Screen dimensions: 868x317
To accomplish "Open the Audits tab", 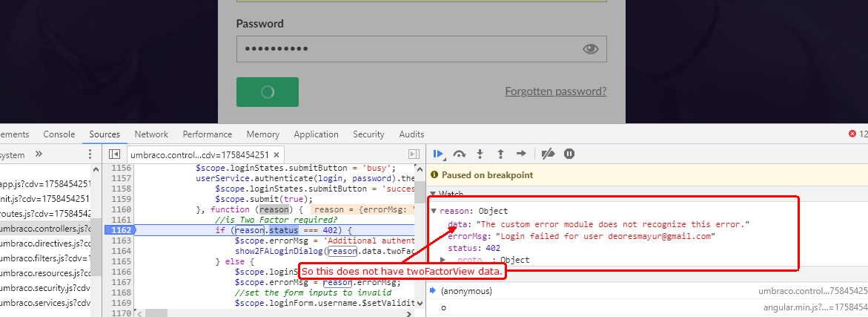I will click(x=411, y=134).
